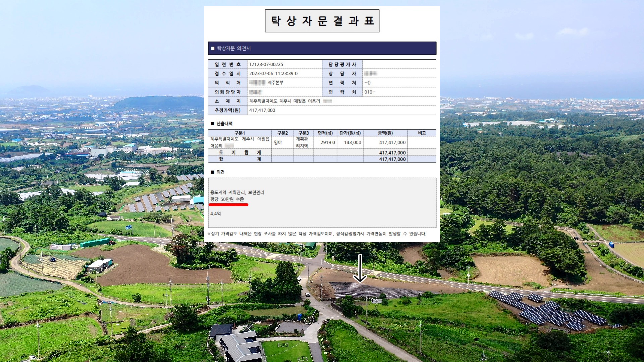Click the 단가(원/㎡) column header
Screen dimensions: 644x362
click(x=350, y=133)
